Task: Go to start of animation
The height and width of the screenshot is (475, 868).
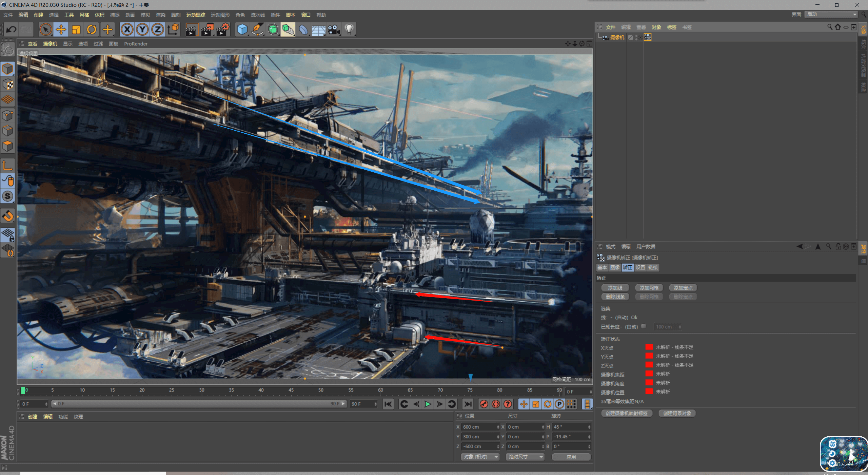Action: tap(388, 404)
